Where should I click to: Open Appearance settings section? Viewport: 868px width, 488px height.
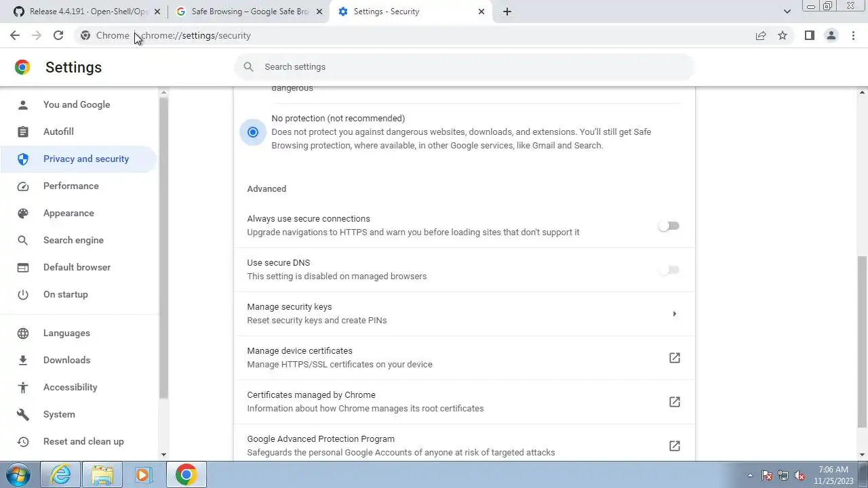click(79, 213)
